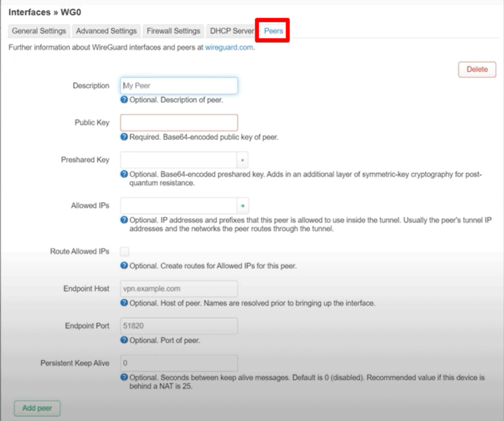Viewport: 504px width, 421px height.
Task: Switch to the General Settings tab
Action: pos(39,31)
